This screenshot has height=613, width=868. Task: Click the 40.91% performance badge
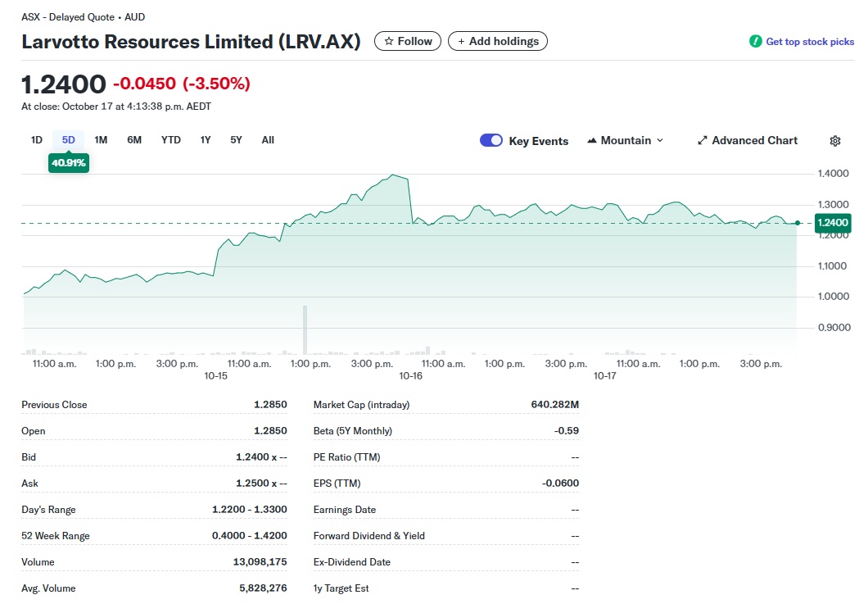pyautogui.click(x=68, y=162)
